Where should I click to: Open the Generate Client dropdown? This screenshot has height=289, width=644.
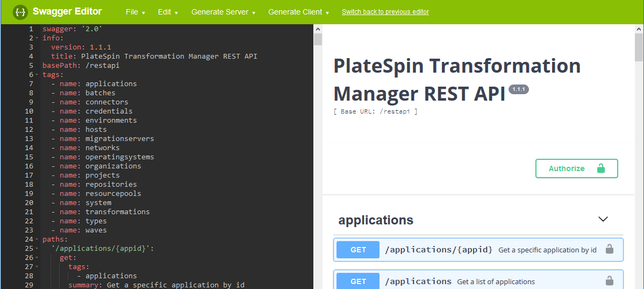pos(298,12)
